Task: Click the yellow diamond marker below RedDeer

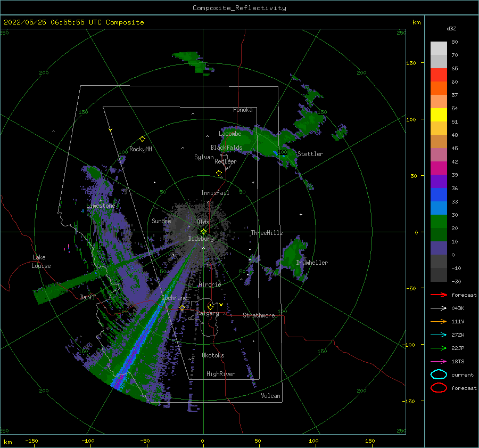Action: [219, 173]
